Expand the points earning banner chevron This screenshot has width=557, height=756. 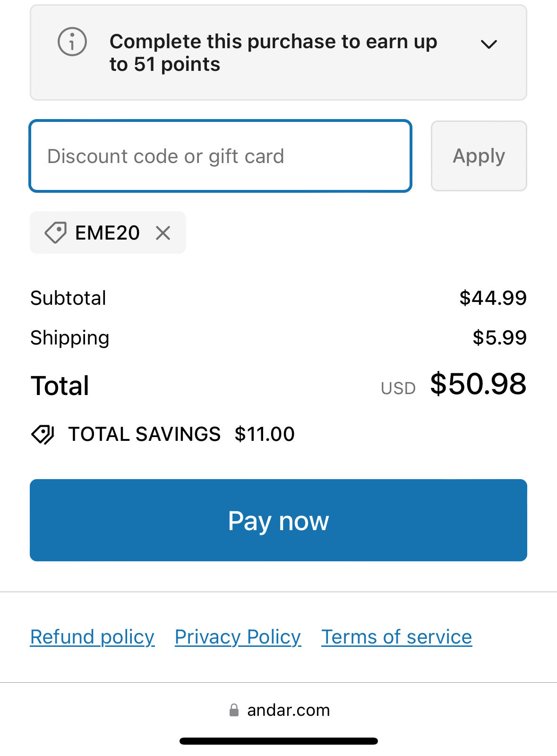point(488,44)
